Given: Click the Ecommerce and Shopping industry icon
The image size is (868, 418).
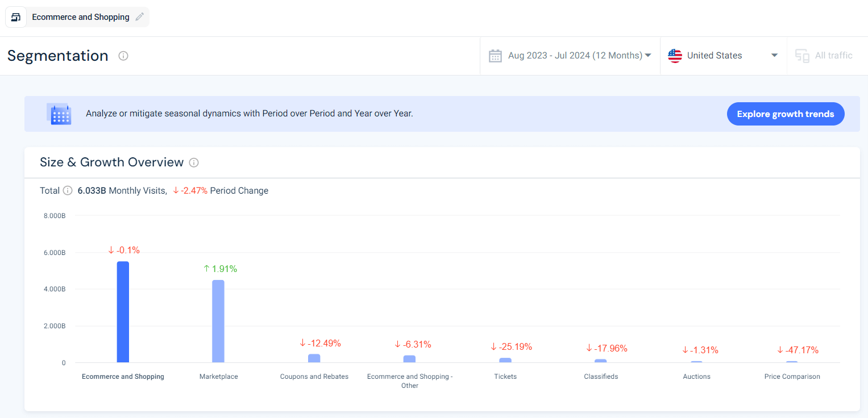Looking at the screenshot, I should coord(16,17).
